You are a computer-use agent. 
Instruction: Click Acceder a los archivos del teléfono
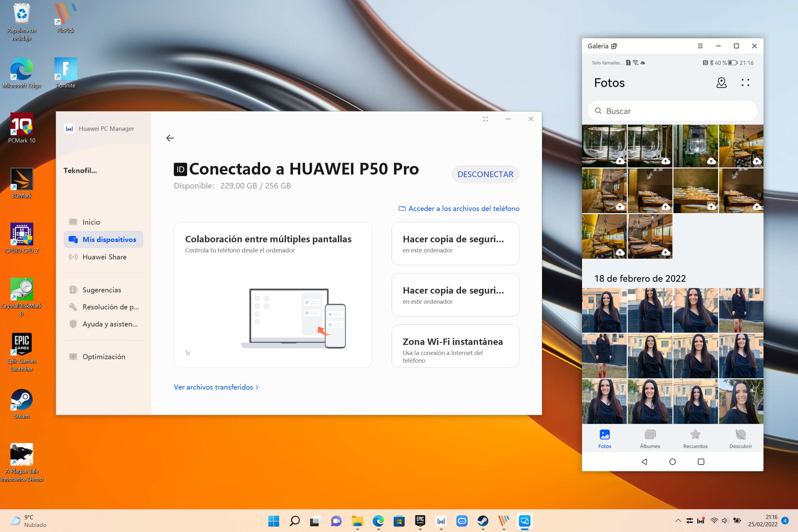[x=459, y=208]
